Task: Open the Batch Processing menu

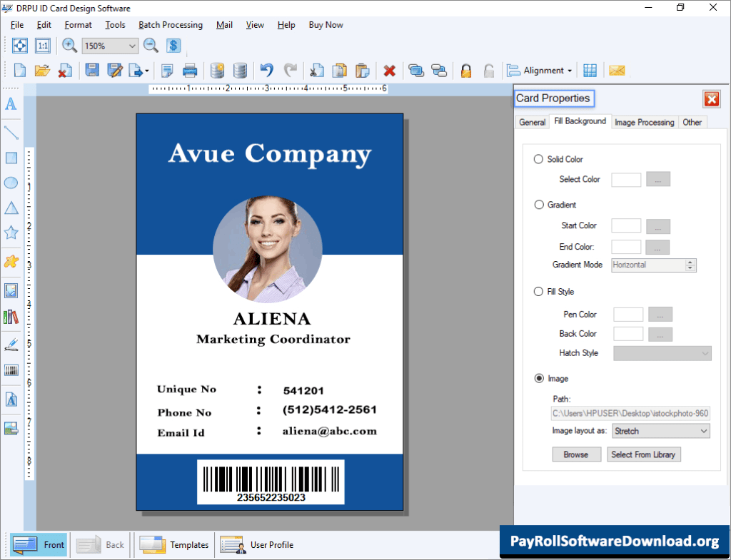Action: pyautogui.click(x=170, y=24)
